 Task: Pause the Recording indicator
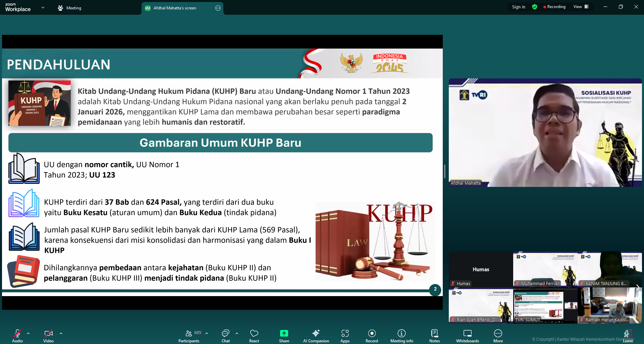pyautogui.click(x=554, y=7)
